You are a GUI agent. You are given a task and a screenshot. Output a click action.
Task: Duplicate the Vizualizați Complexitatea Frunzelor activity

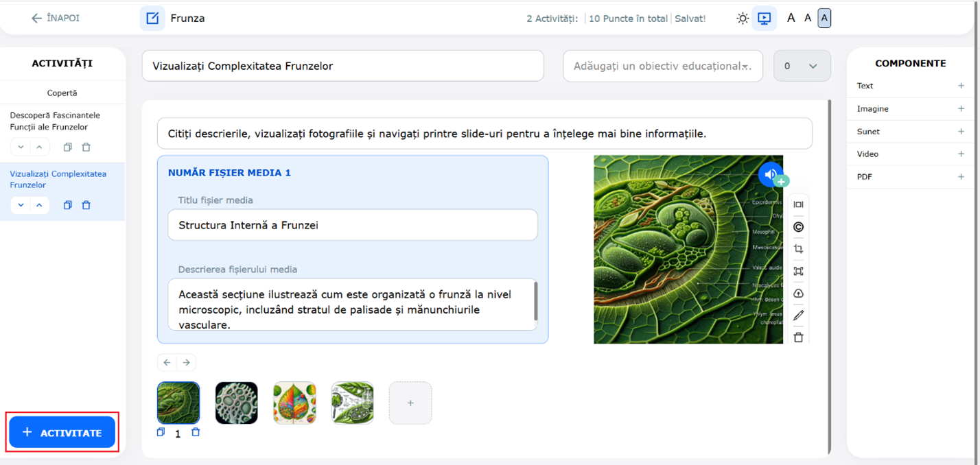pos(67,205)
